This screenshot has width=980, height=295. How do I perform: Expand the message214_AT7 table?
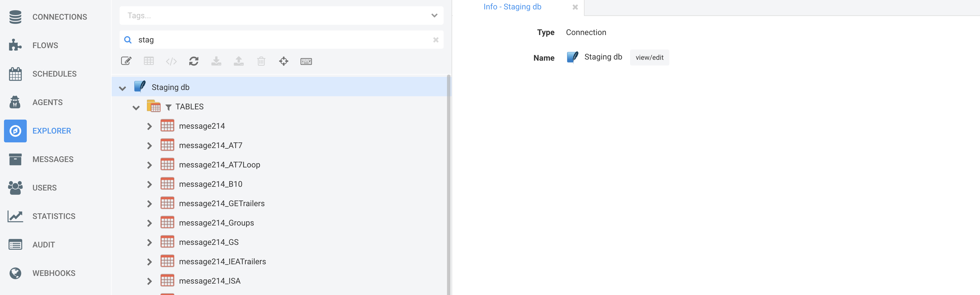149,146
